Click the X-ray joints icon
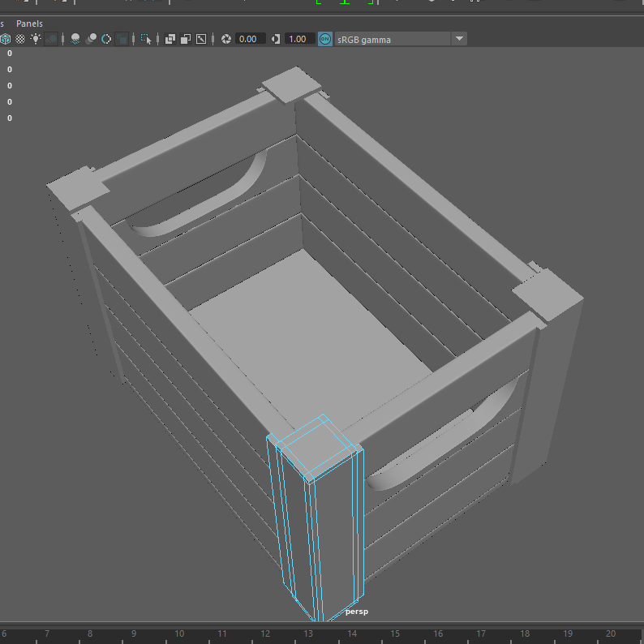Screen dimensions: 644x644 [x=201, y=39]
